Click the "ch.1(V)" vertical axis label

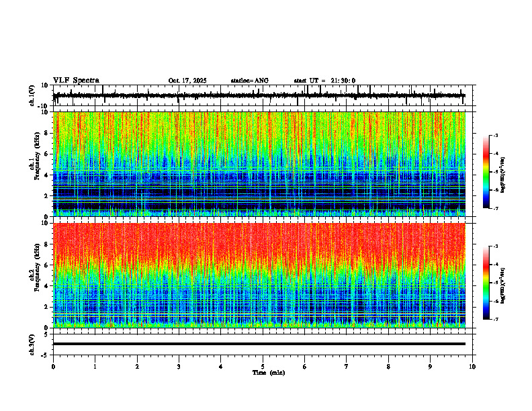click(32, 95)
